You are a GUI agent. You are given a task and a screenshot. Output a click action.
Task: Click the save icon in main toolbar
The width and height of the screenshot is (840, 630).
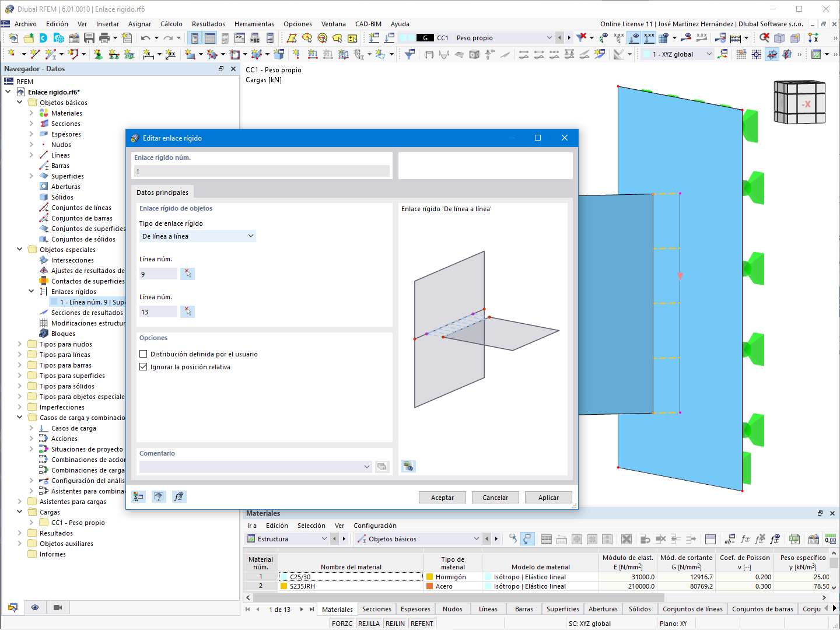tap(89, 38)
